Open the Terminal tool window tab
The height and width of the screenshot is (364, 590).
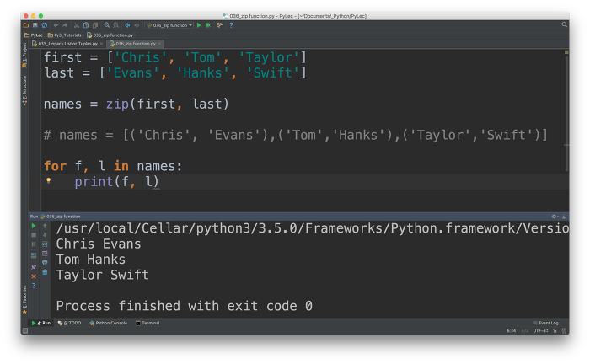point(147,323)
